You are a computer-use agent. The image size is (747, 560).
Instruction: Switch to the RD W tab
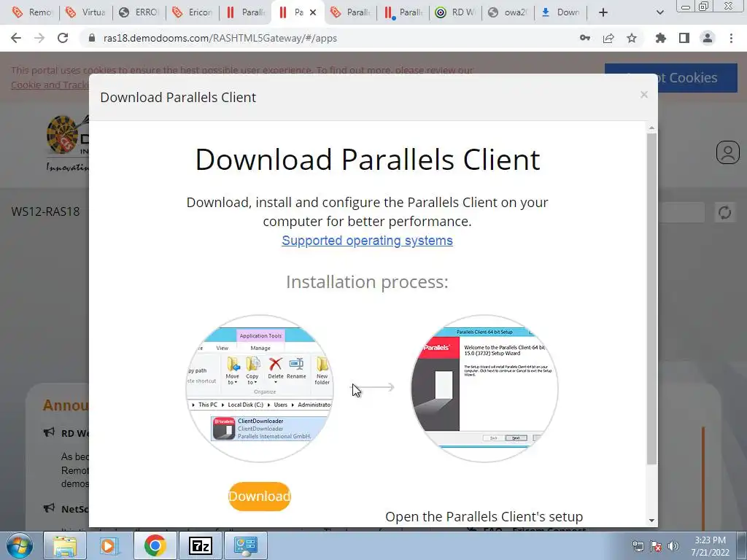(455, 12)
